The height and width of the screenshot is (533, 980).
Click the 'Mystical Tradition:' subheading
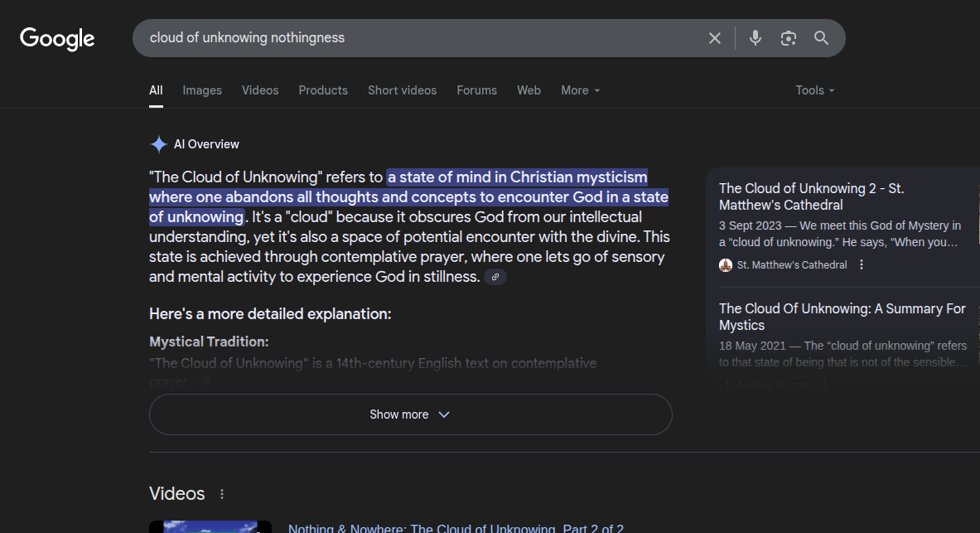click(209, 342)
